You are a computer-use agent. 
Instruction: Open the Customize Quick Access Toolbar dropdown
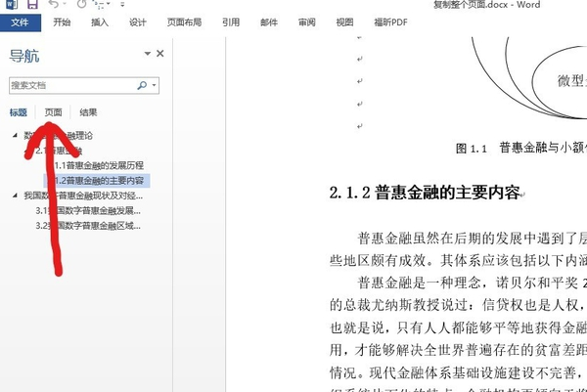point(122,5)
